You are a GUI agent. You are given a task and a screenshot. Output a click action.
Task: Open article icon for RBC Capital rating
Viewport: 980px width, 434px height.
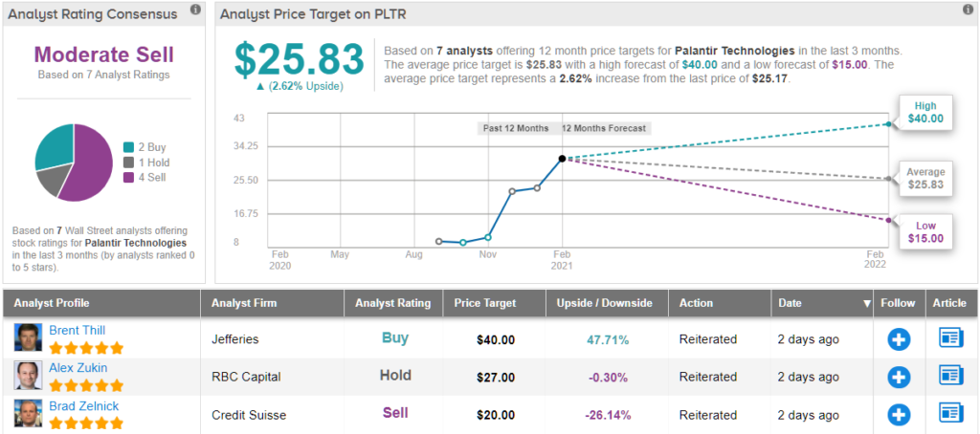coord(950,376)
